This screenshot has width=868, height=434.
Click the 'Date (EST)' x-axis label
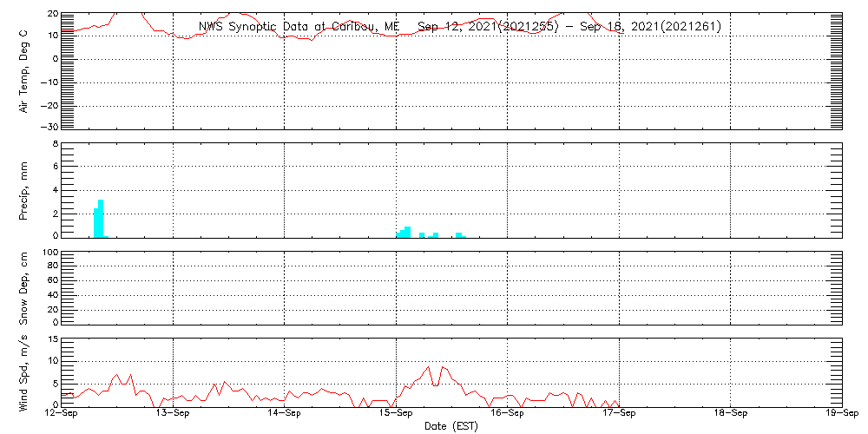[x=450, y=426]
